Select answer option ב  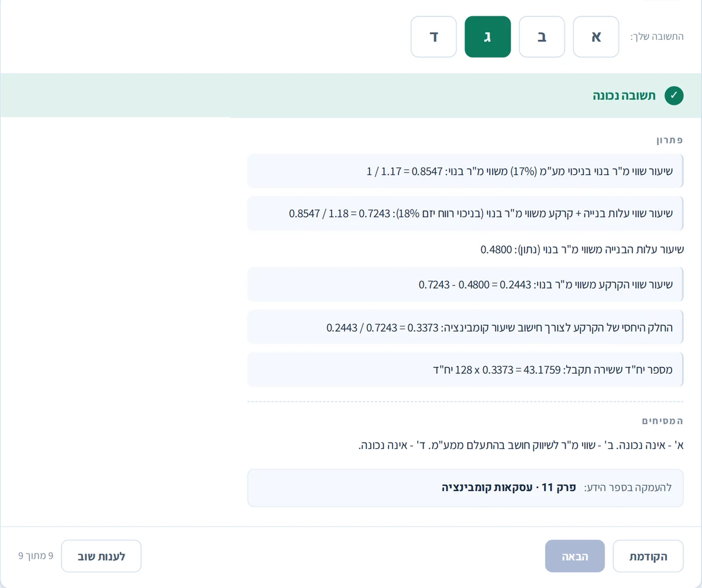click(x=542, y=37)
